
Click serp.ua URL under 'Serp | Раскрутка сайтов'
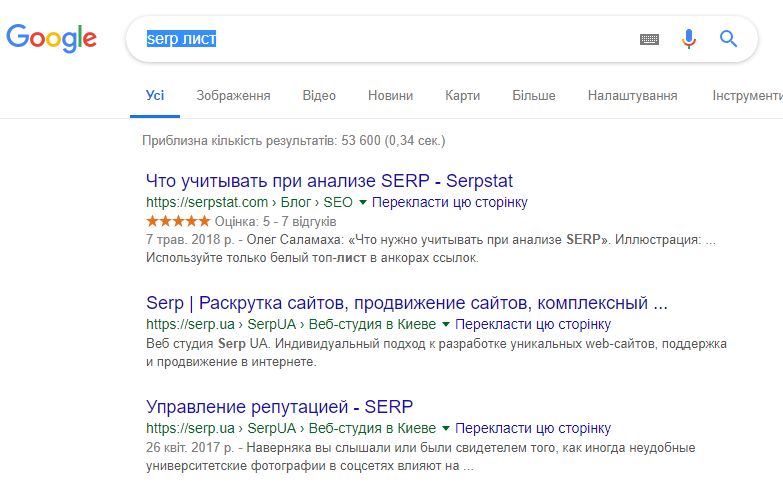291,324
